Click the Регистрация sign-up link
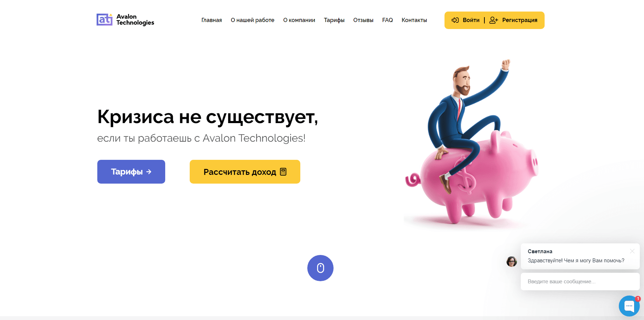The width and height of the screenshot is (644, 320). click(520, 20)
